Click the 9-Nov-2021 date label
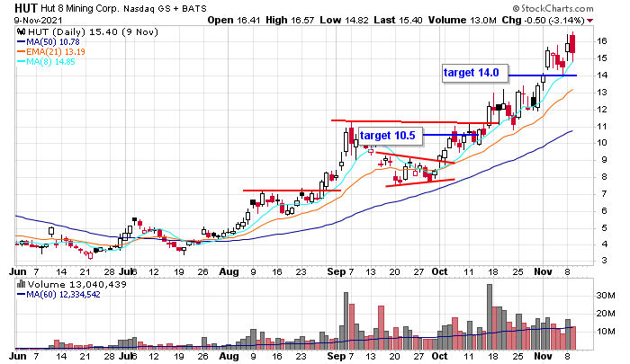The height and width of the screenshot is (364, 630). 38,20
